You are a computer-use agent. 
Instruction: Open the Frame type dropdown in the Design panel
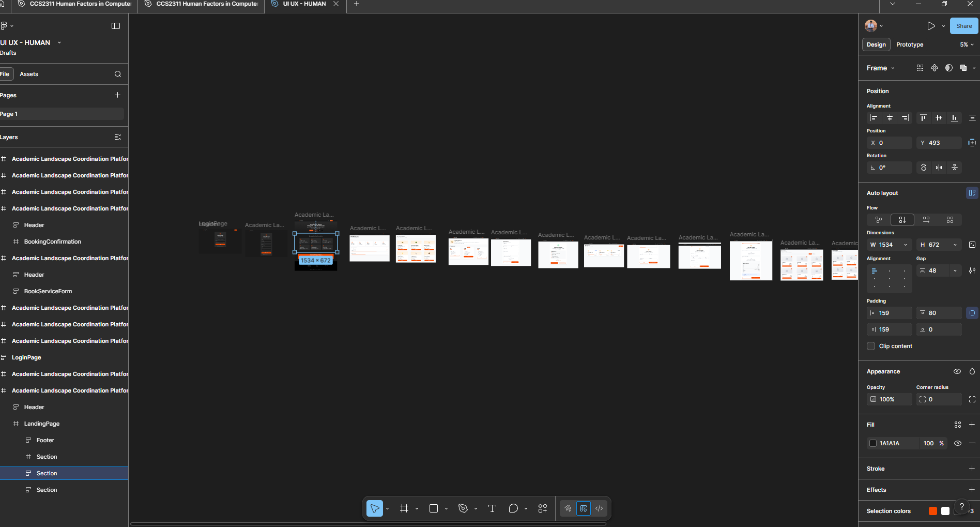[881, 68]
